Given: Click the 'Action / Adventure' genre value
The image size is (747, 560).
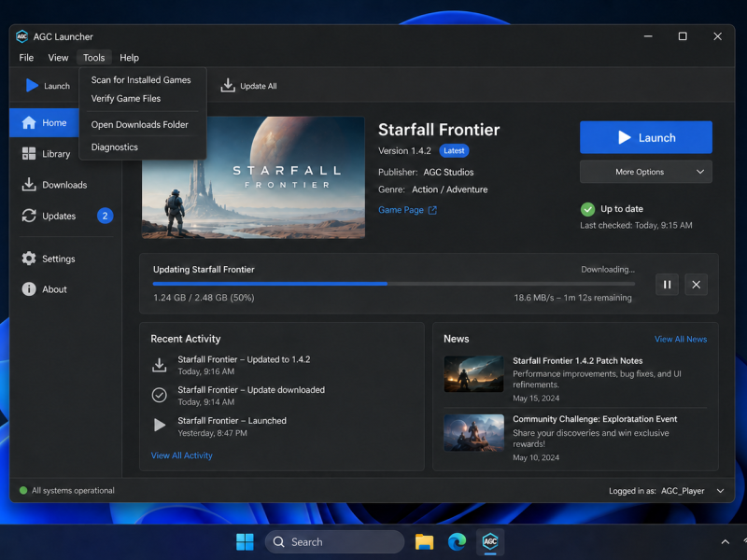Looking at the screenshot, I should point(450,189).
